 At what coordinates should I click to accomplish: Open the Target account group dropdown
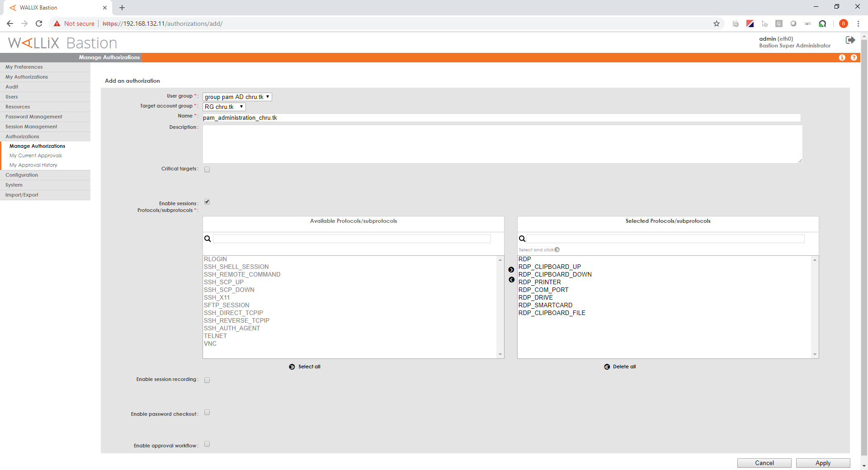[224, 107]
